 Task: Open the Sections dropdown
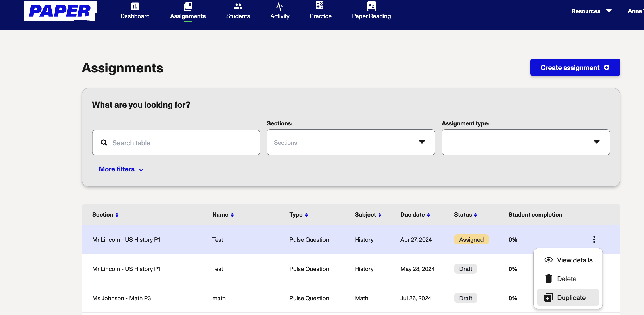351,142
